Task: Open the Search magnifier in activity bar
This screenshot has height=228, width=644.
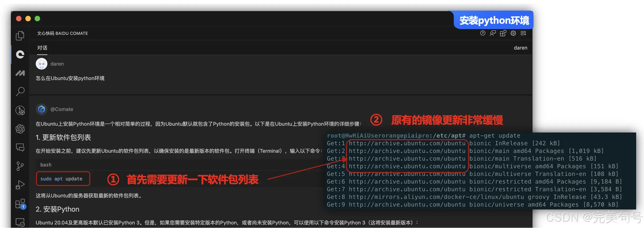Action: [20, 92]
